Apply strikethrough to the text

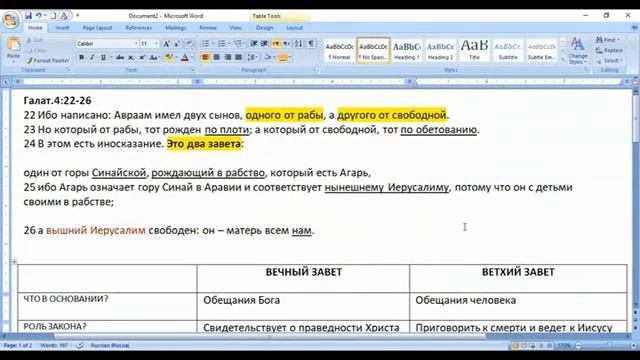pyautogui.click(x=120, y=58)
